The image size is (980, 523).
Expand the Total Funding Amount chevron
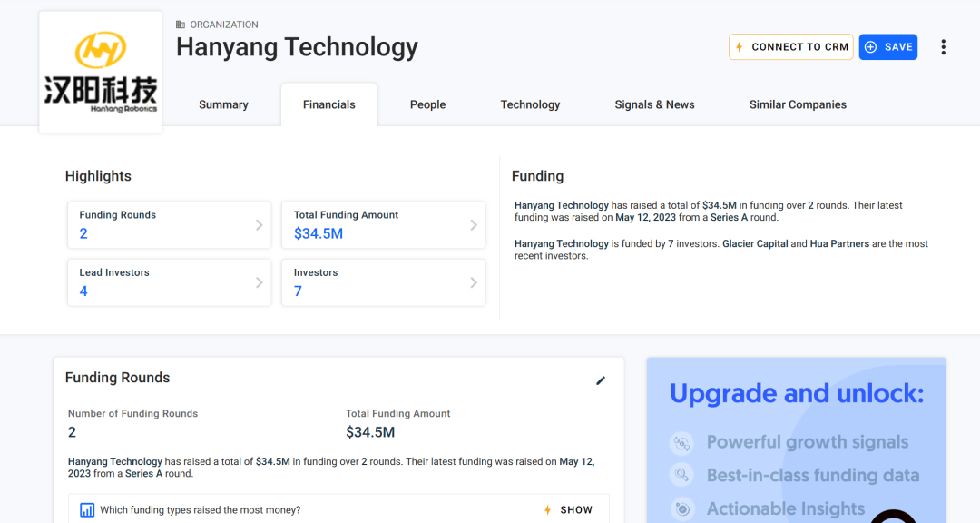tap(473, 224)
